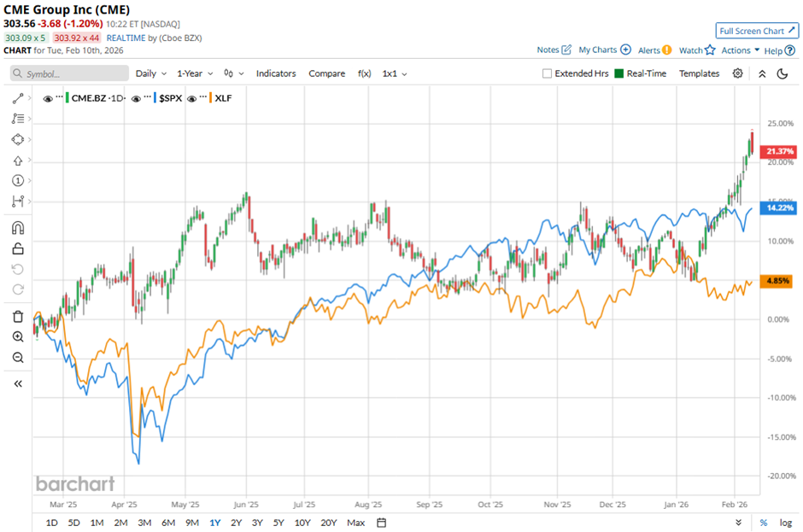Click the Symbol search field
The image size is (803, 532).
tap(68, 74)
